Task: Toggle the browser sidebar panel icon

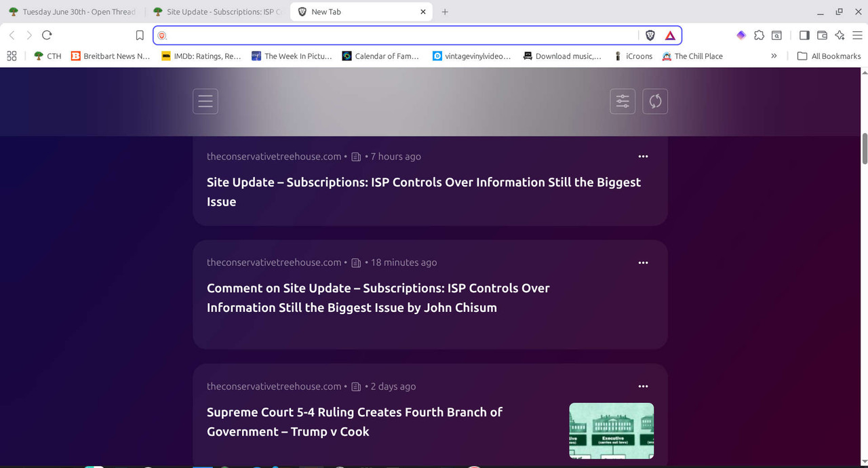Action: (804, 35)
